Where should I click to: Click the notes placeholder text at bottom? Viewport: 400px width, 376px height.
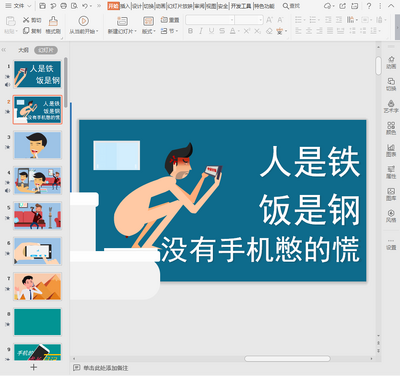coord(105,368)
